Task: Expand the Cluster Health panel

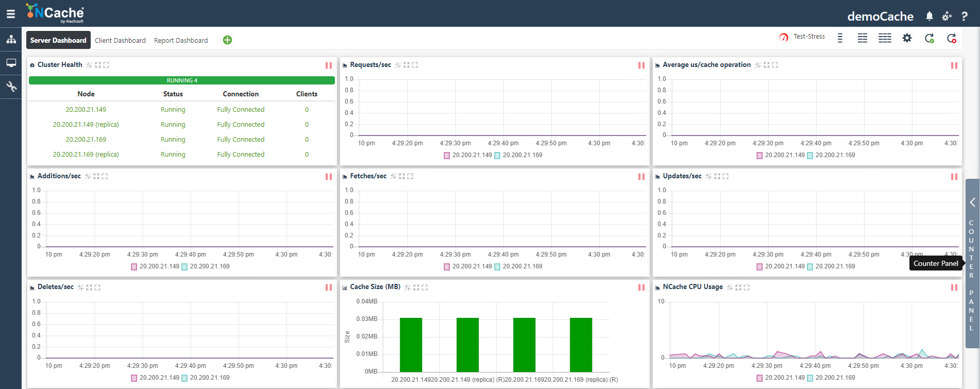Action: 98,65
